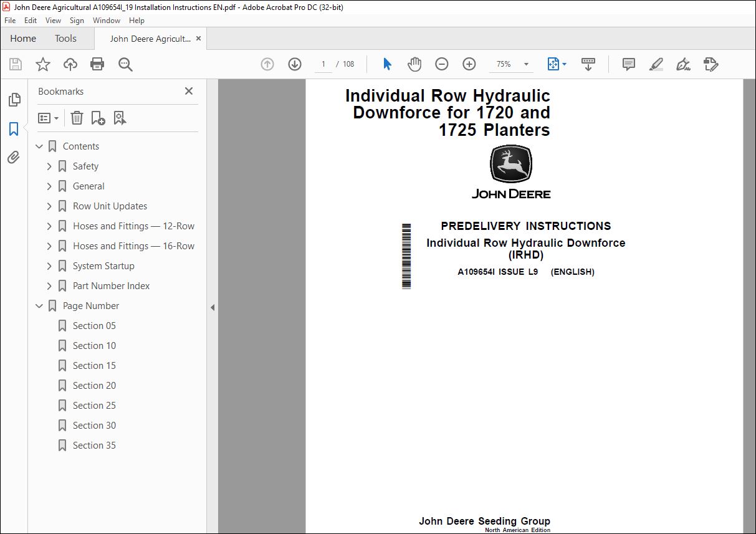Jump to Section 25 bookmark
This screenshot has height=534, width=756.
pyautogui.click(x=94, y=406)
